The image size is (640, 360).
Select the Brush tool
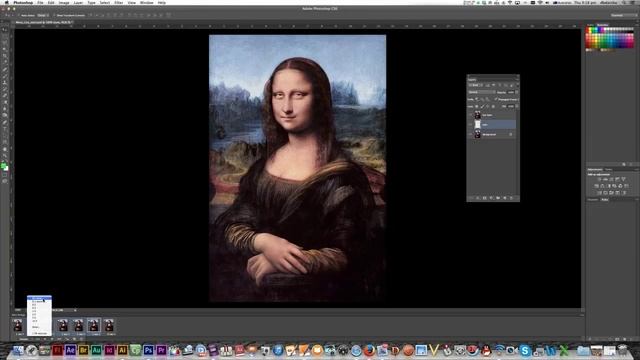tap(6, 76)
